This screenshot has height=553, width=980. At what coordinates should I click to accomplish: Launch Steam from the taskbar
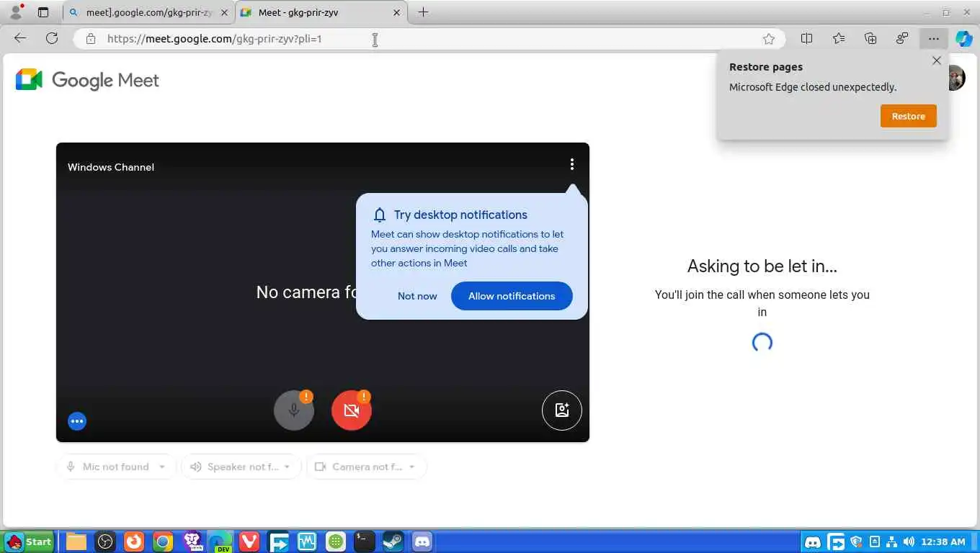(x=393, y=541)
